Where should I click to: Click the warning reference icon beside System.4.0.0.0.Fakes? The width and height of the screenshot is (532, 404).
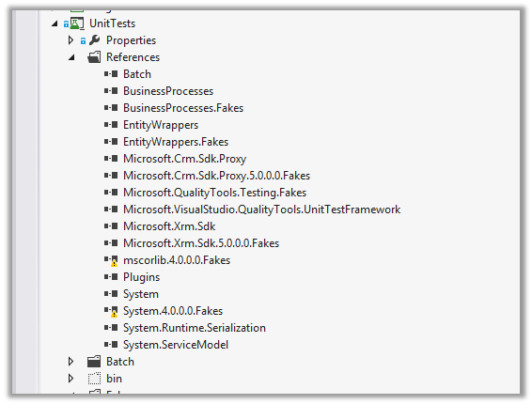point(111,311)
